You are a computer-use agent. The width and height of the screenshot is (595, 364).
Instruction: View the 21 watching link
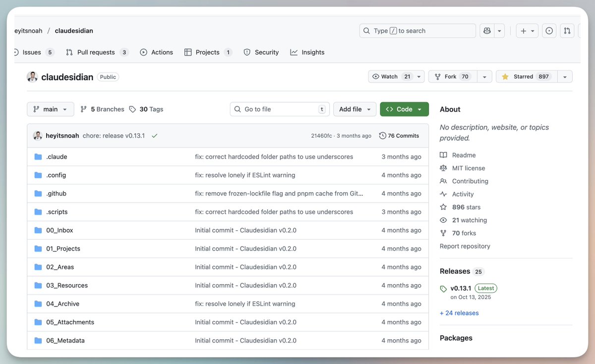[x=464, y=220]
